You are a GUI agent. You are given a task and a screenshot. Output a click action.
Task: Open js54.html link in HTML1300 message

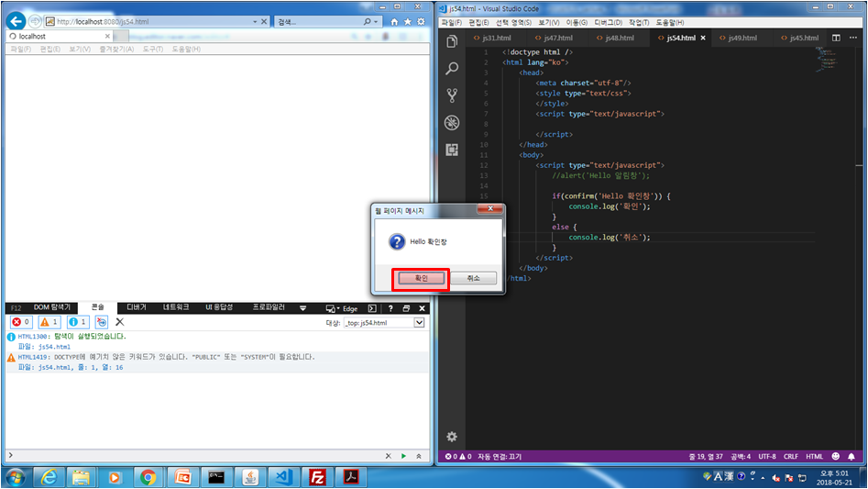pos(54,347)
